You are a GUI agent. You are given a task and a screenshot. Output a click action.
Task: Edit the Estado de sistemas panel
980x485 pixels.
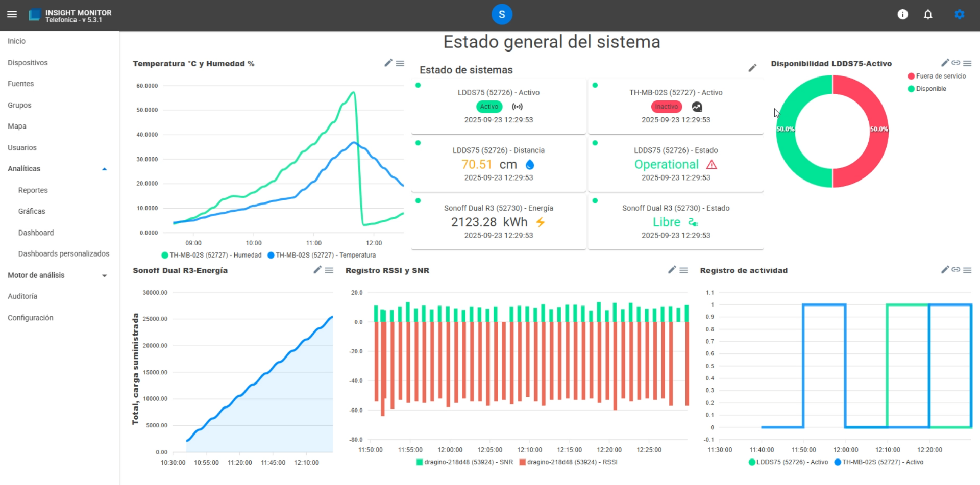click(x=752, y=68)
